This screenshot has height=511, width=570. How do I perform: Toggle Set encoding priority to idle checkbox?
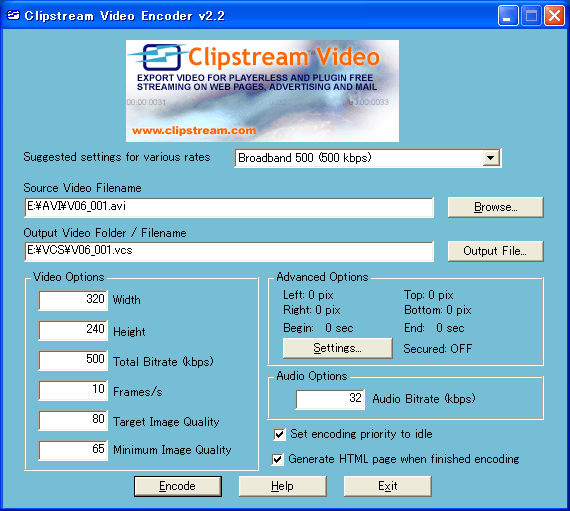(279, 434)
